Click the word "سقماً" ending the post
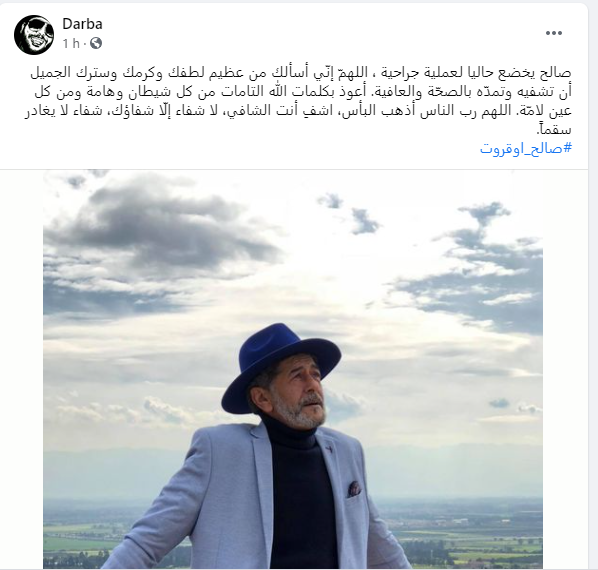598x570 pixels. click(554, 129)
